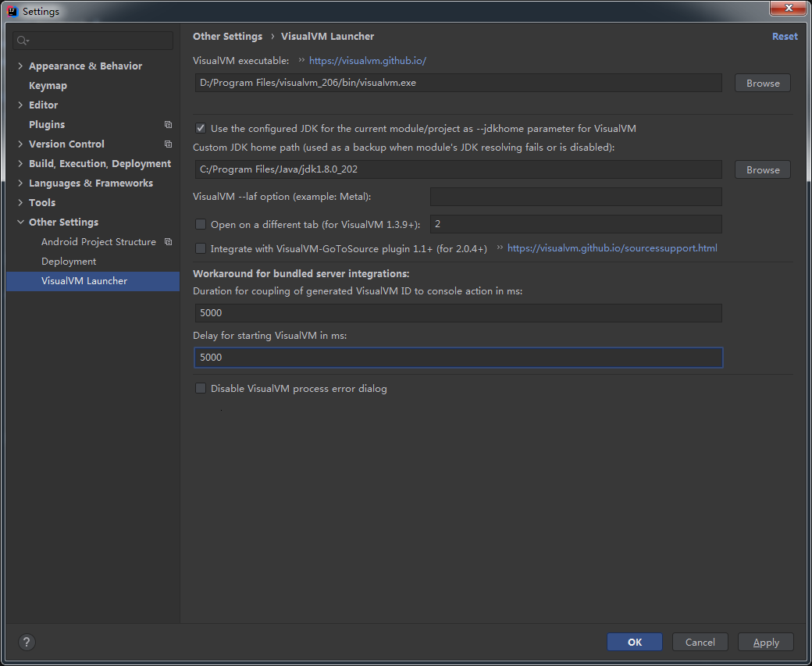Check Disable VisualVM process error dialog

point(201,388)
